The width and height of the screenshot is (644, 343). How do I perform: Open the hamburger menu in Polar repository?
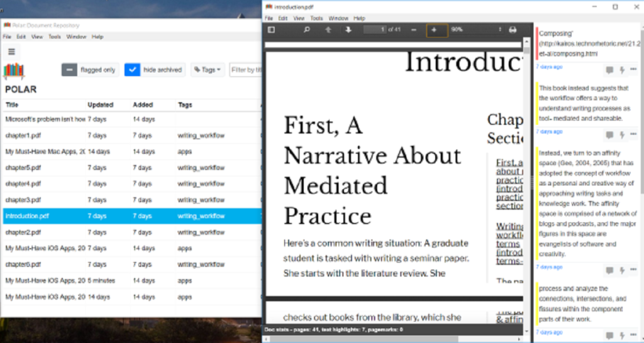pos(11,52)
